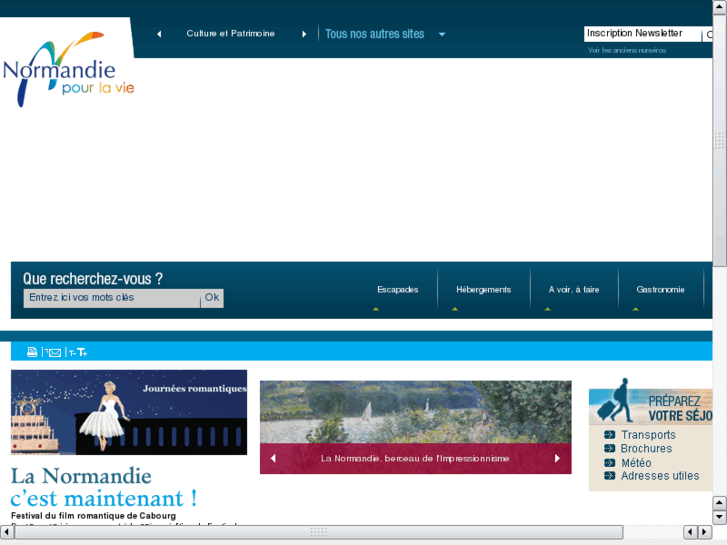Viewport: 727px width, 545px height.
Task: Go to next slide in Impressionnisme carousel
Action: coord(557,458)
